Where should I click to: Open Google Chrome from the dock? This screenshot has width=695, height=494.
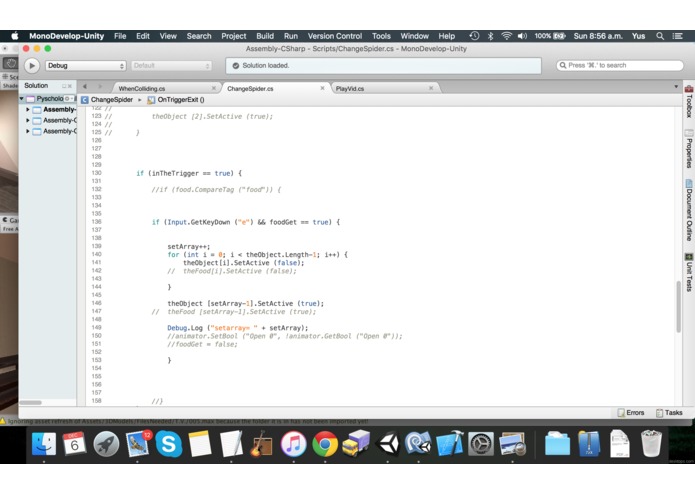(324, 444)
